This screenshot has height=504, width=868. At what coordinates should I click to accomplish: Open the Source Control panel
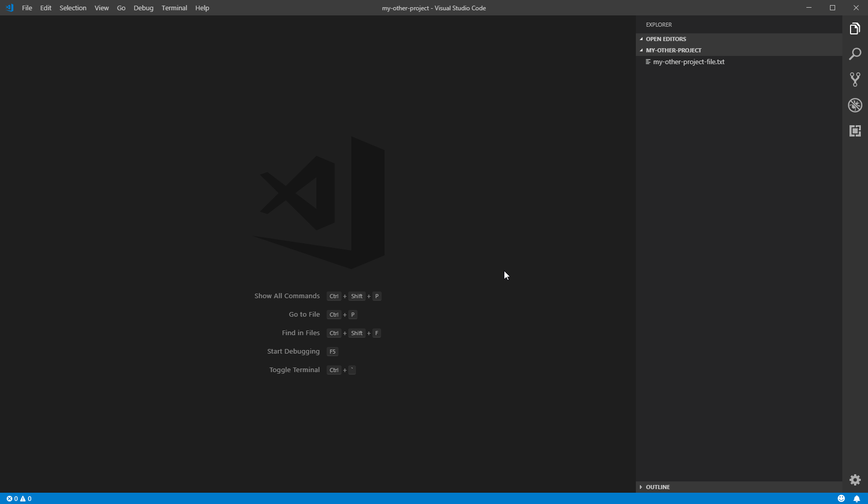[855, 80]
